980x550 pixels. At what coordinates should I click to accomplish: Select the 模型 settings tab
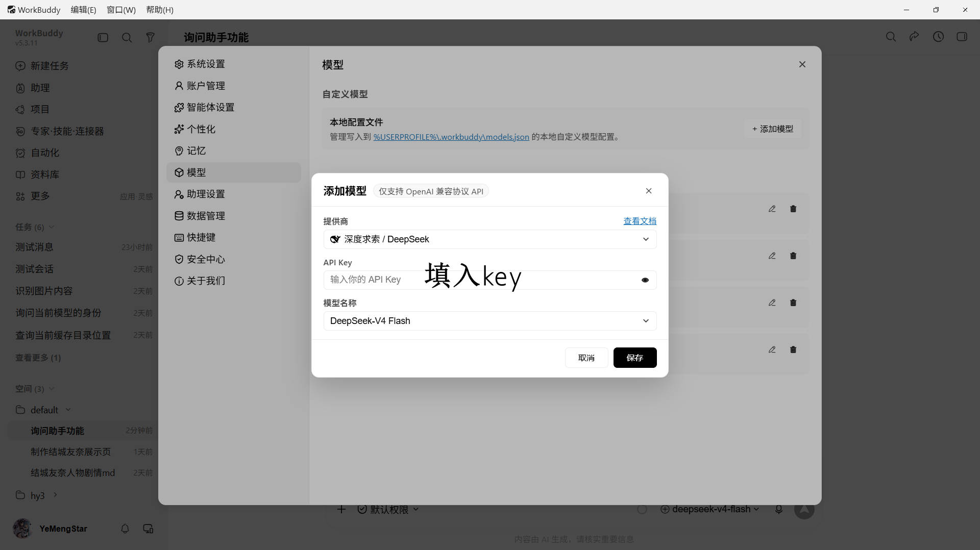coord(234,172)
